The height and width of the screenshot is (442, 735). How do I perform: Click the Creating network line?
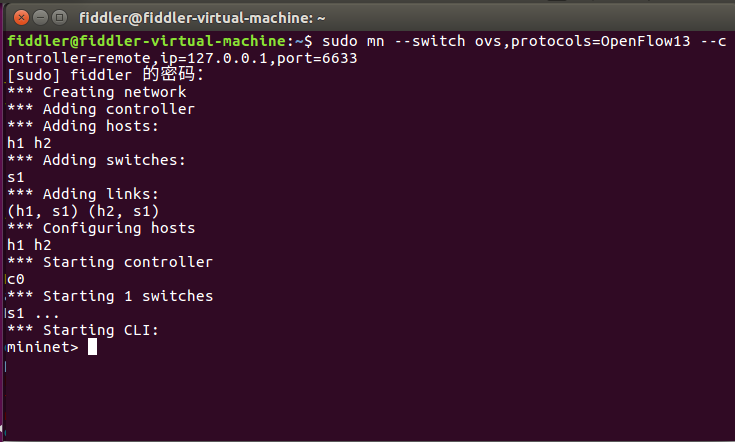(x=96, y=92)
